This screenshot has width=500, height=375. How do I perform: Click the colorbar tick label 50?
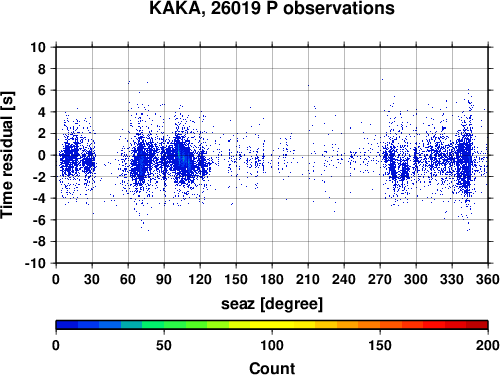164,345
